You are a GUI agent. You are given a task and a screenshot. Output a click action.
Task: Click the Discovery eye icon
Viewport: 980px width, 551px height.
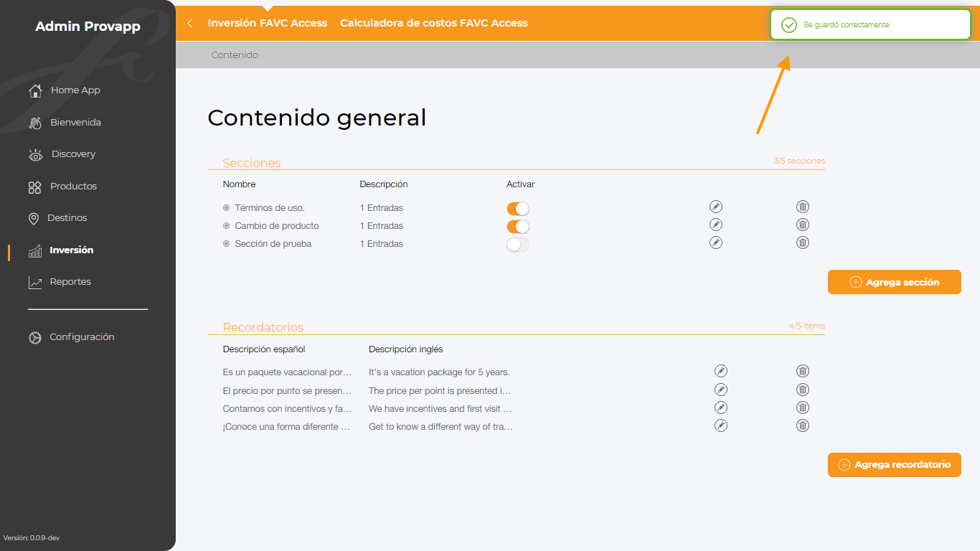coord(35,155)
